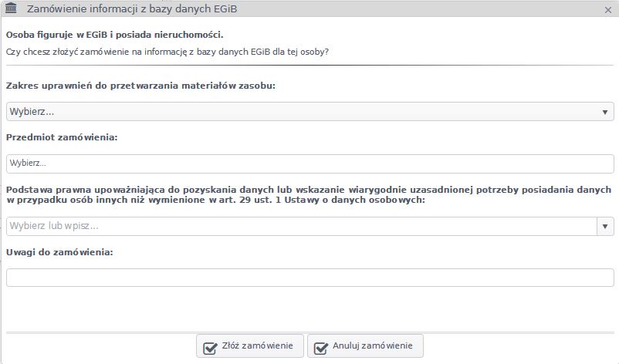Focus the 'Wybierz lub wpisz' combo input
Viewport: 619px width, 364px height.
coord(302,227)
